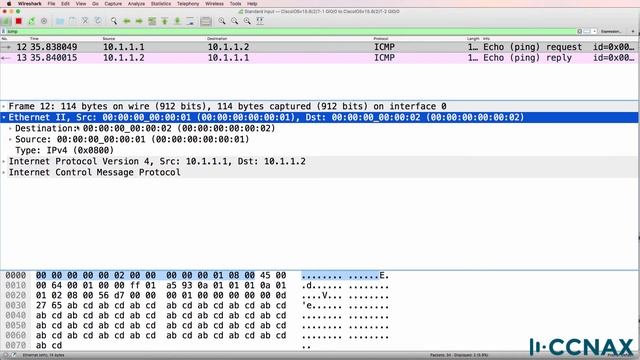The image size is (640, 360).
Task: Open the recent filters dropdown
Action: tap(594, 31)
